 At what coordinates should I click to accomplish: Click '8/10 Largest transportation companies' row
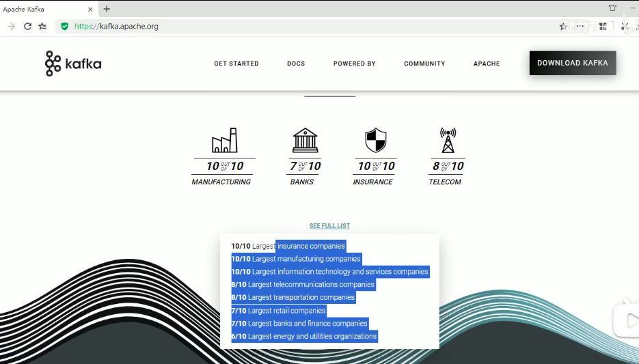(x=293, y=298)
